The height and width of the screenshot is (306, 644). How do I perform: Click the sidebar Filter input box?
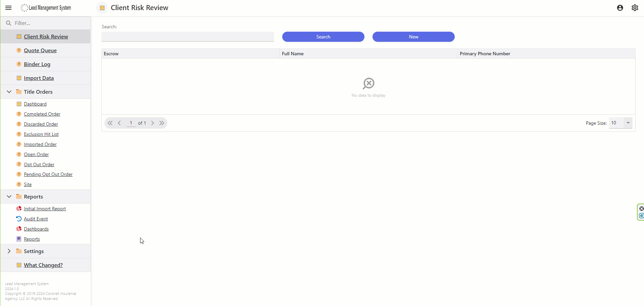coord(51,23)
